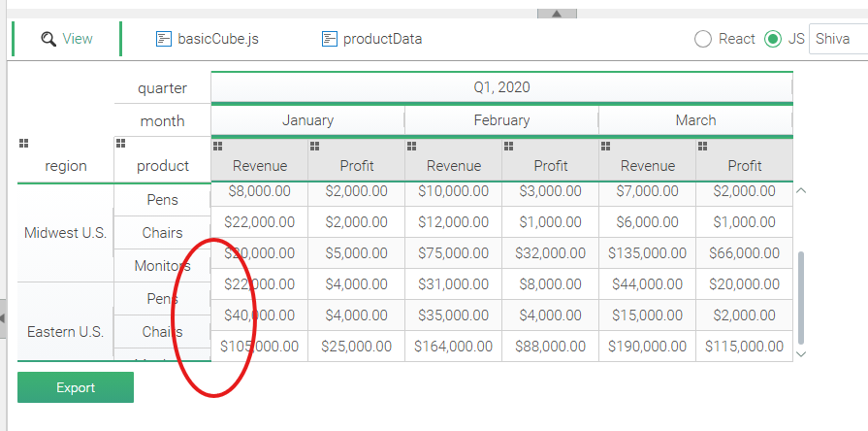Viewport: 868px width, 431px height.
Task: Click grip icon on February Profit column
Action: click(508, 146)
